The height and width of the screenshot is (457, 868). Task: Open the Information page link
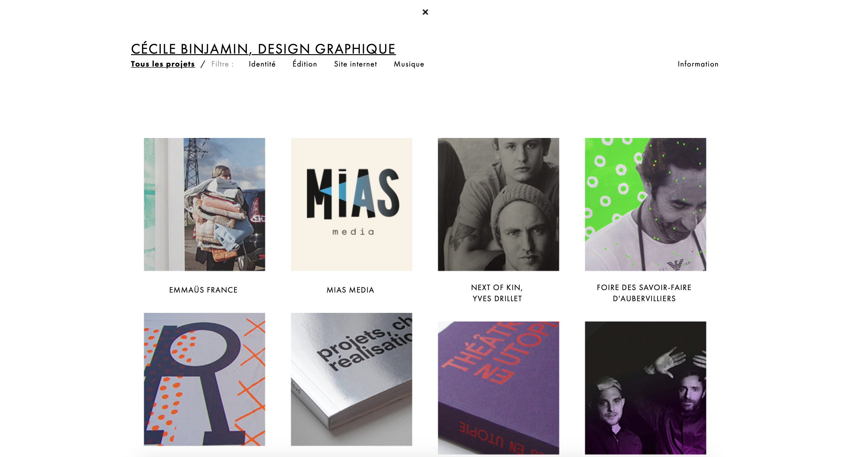[698, 64]
